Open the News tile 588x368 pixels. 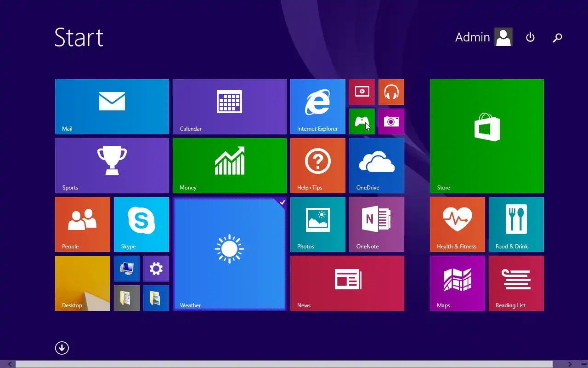point(347,283)
